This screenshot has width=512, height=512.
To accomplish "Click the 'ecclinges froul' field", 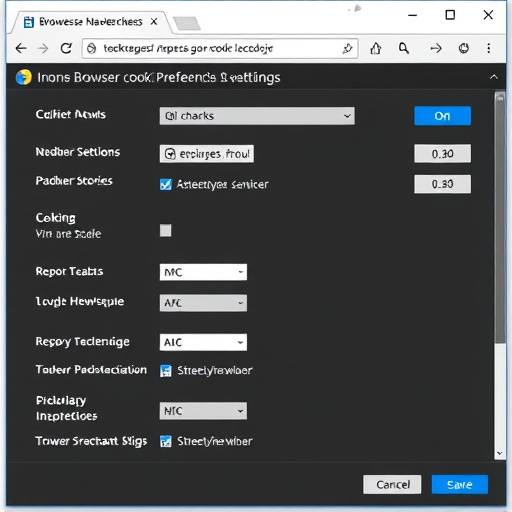I will tap(207, 154).
